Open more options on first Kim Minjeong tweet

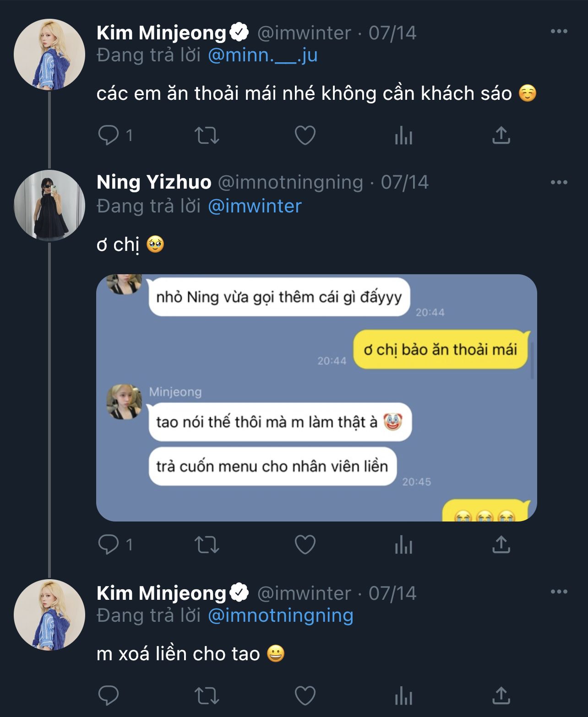559,32
